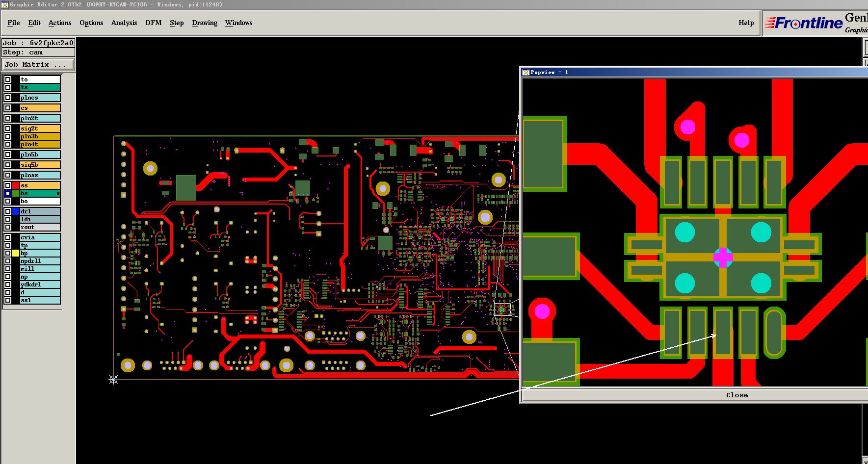Select the 'drl' layer name

tap(40, 211)
